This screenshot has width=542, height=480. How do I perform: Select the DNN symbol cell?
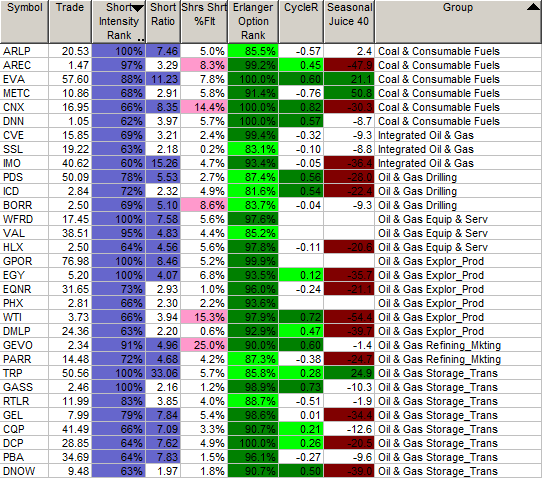click(24, 121)
